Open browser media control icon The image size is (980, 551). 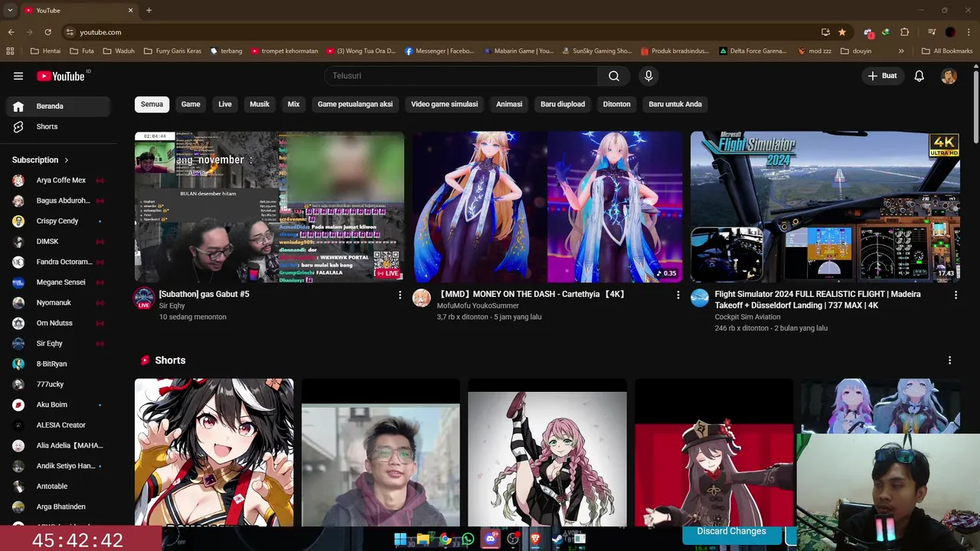point(932,32)
